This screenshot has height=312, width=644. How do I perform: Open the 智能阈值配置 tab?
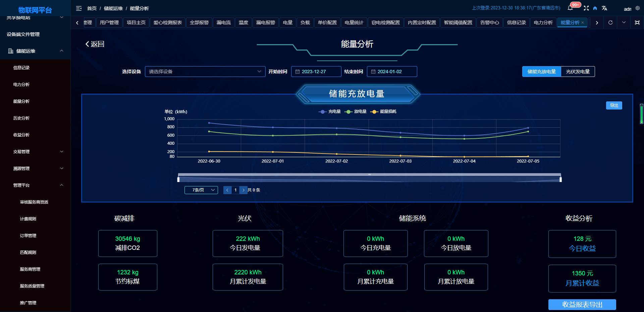click(458, 23)
